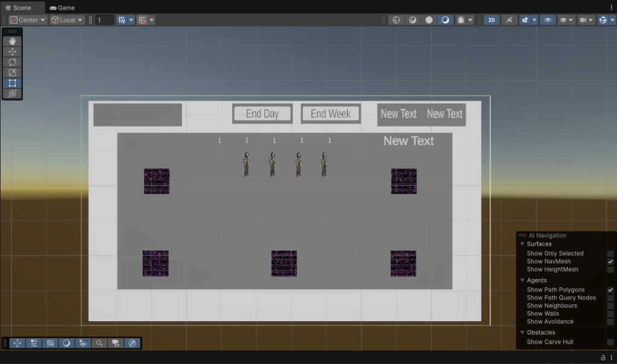Toggle hidden objects eye icon

pos(547,20)
